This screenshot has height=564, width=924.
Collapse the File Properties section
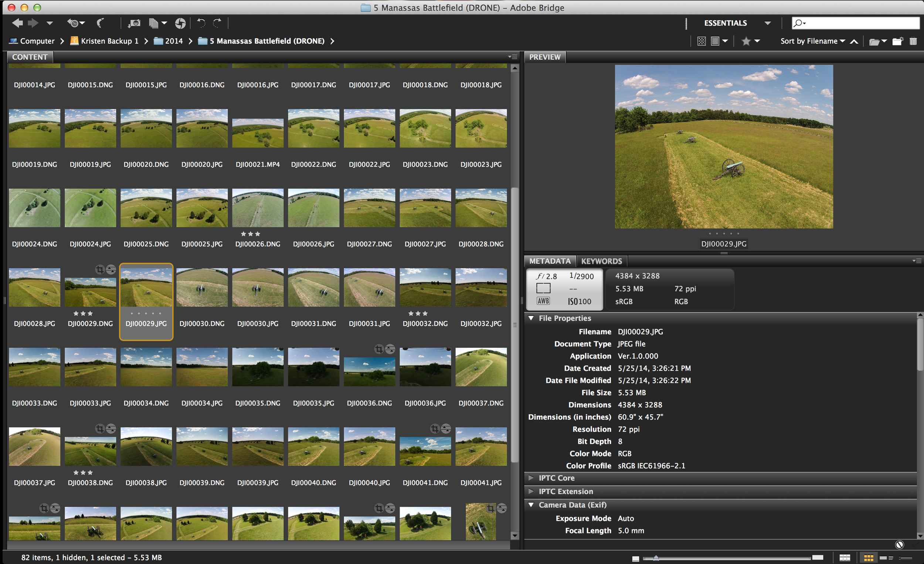pos(531,318)
